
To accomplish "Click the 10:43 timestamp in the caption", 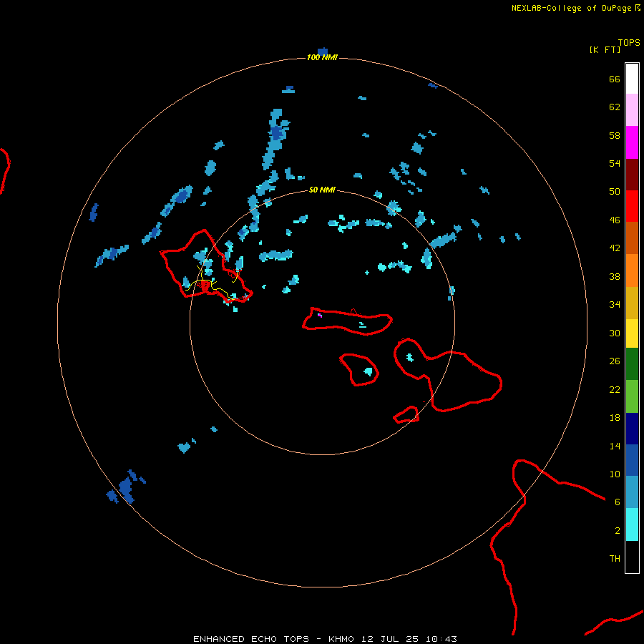I will click(x=441, y=639).
